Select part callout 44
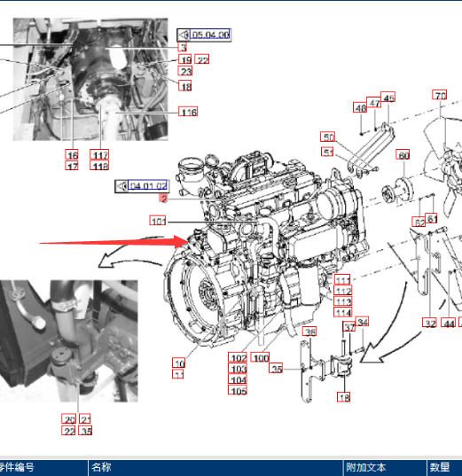This screenshot has width=462, height=476. (449, 323)
